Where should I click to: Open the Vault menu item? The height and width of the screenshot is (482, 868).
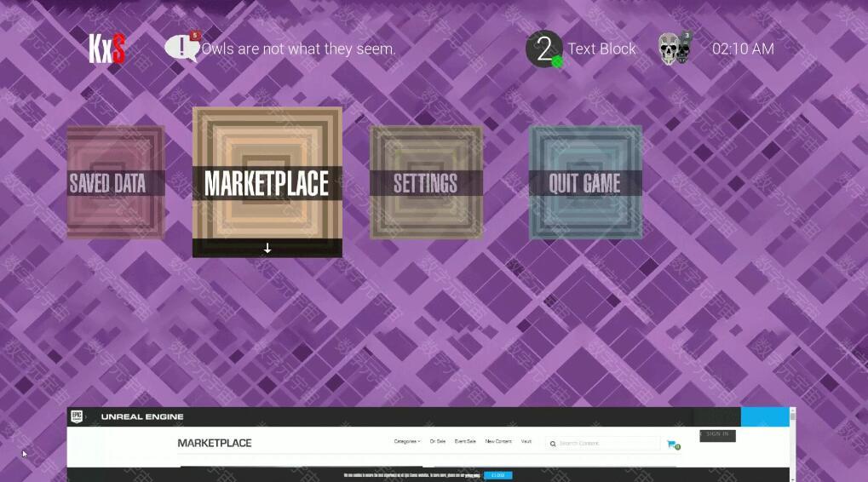click(x=526, y=442)
